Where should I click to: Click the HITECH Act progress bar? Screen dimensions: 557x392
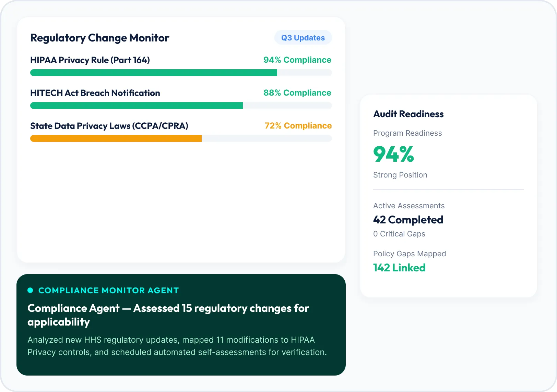[x=181, y=106]
